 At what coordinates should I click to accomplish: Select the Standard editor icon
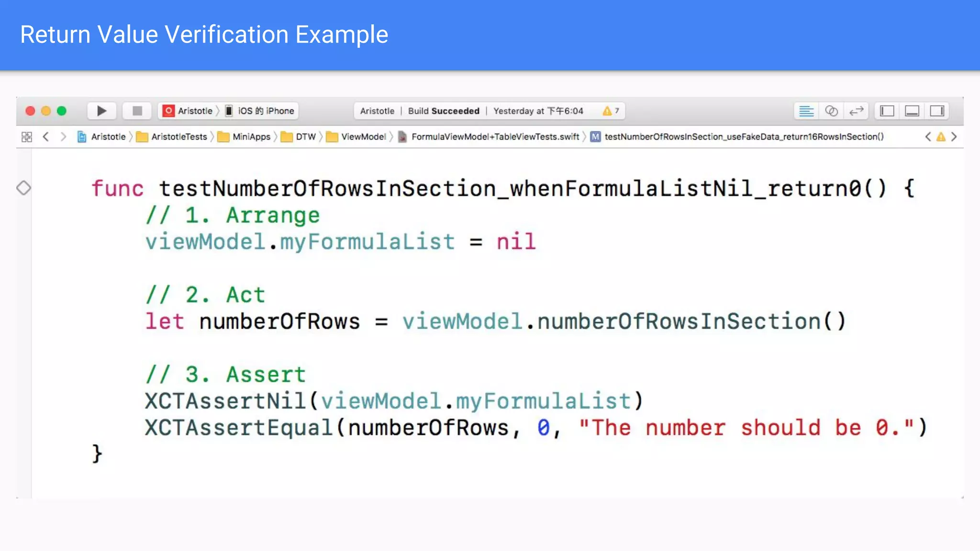coord(806,111)
